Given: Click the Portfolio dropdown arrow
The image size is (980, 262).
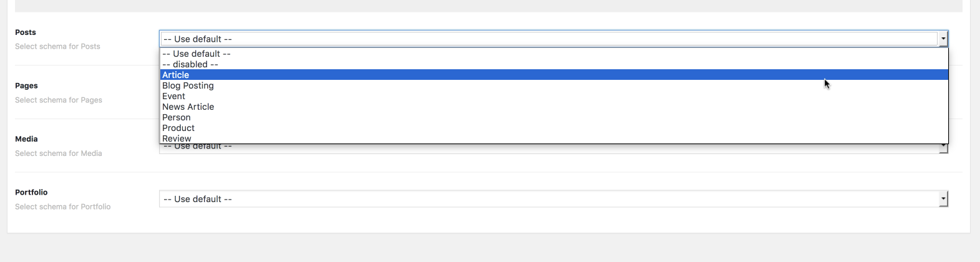Looking at the screenshot, I should coord(943,199).
